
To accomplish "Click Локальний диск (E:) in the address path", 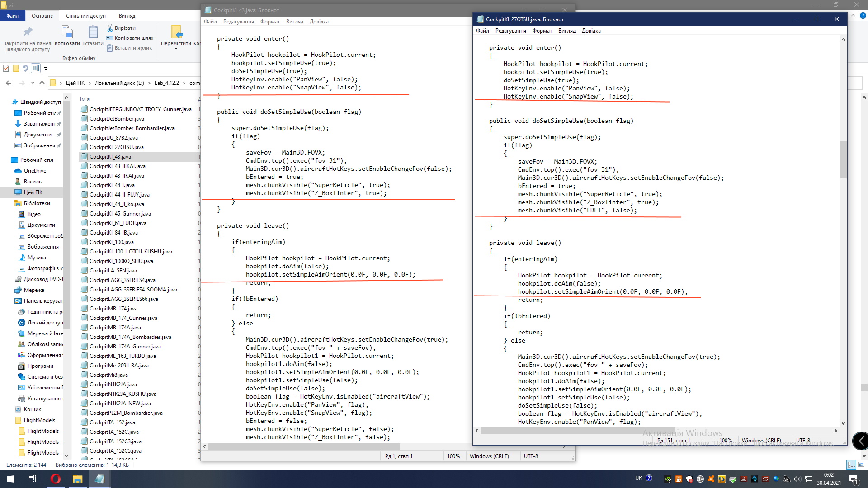I will tap(119, 83).
